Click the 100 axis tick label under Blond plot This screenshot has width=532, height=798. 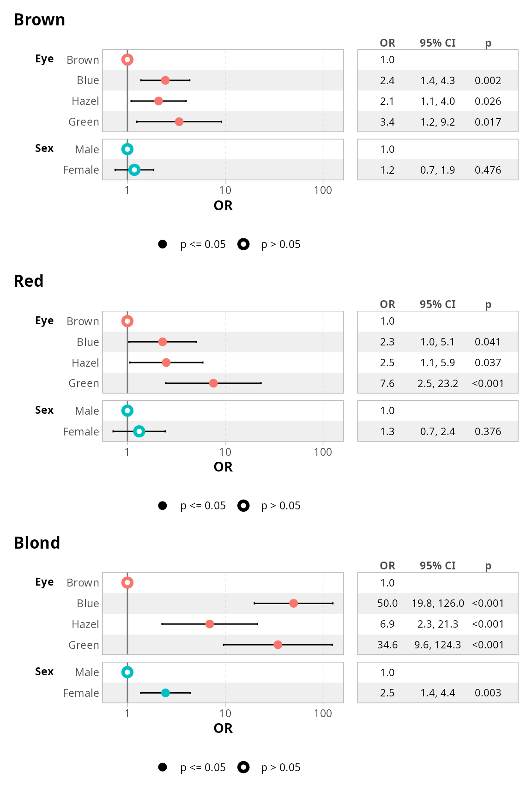(x=323, y=713)
